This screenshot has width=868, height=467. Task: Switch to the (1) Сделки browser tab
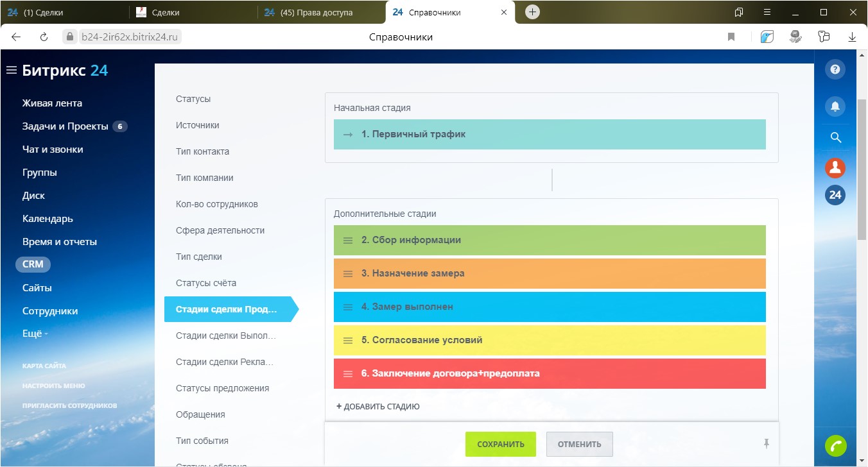tap(64, 12)
